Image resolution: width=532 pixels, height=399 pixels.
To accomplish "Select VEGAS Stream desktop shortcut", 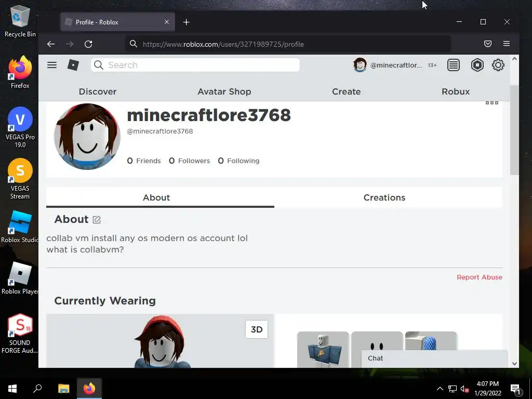I will tap(20, 179).
